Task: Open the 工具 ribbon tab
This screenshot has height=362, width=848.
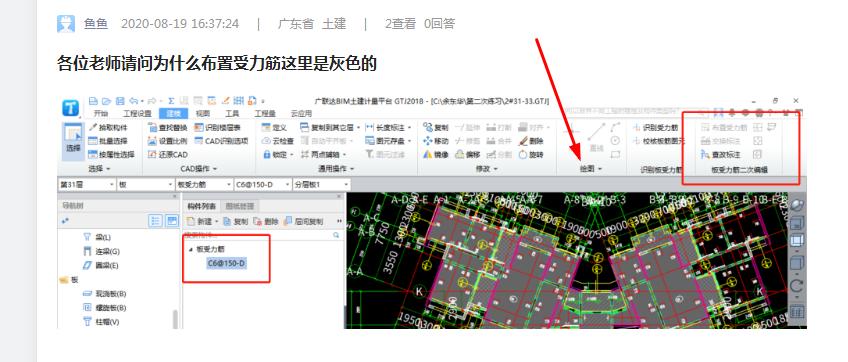Action: coord(232,114)
